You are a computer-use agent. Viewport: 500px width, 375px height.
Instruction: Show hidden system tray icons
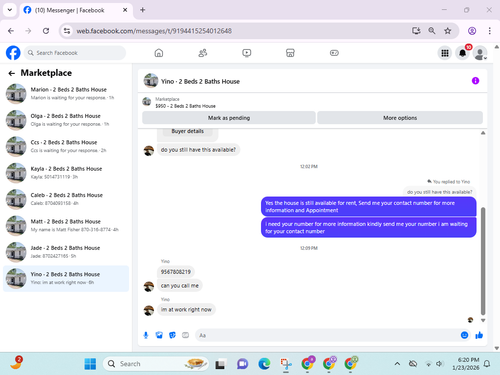[397, 364]
